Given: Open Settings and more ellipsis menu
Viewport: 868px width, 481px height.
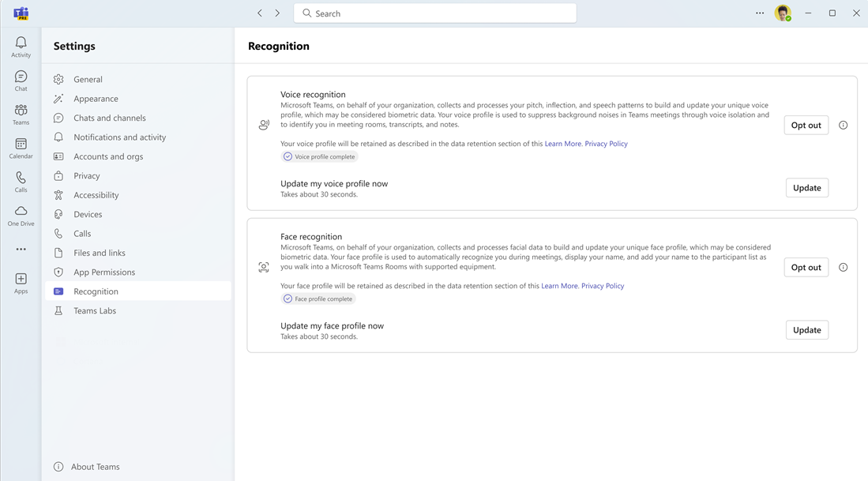Looking at the screenshot, I should coord(760,13).
